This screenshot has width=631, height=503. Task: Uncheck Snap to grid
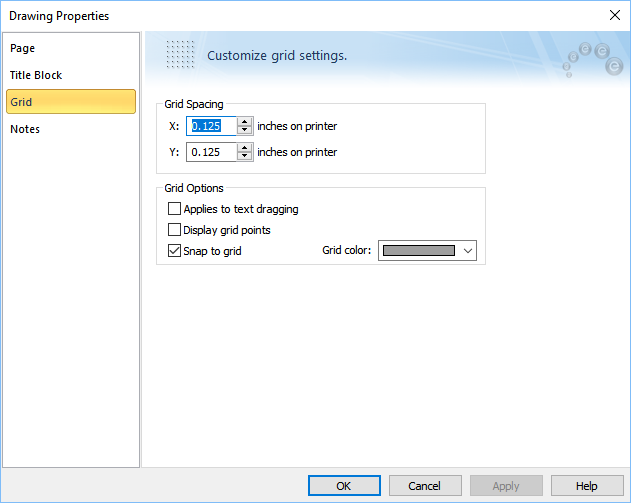pyautogui.click(x=175, y=251)
